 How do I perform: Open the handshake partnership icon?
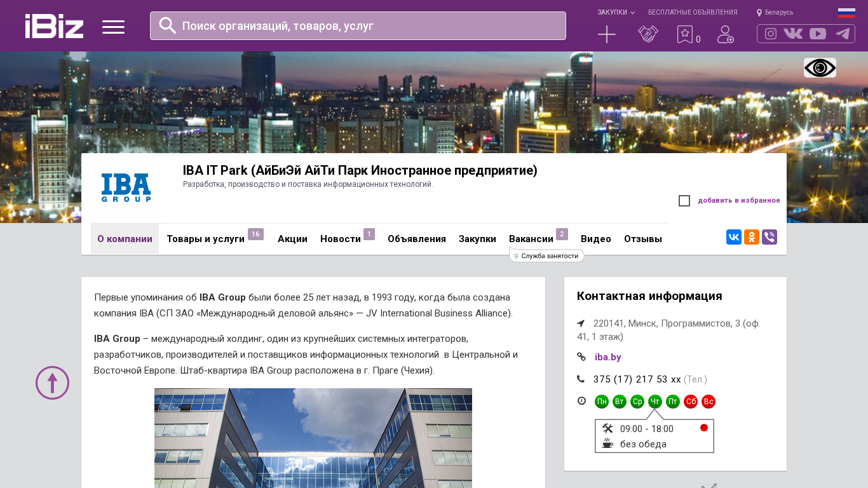[x=648, y=34]
